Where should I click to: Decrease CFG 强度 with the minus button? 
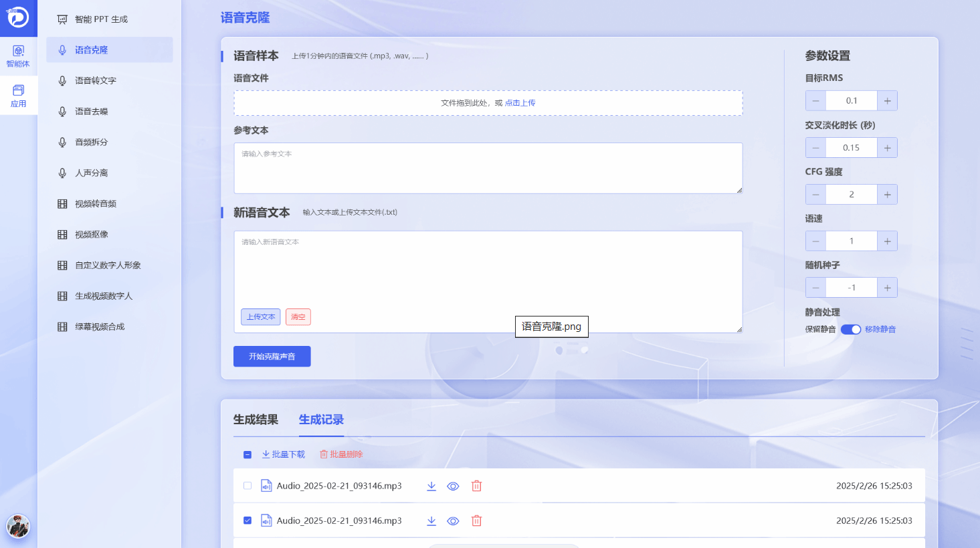pos(815,195)
